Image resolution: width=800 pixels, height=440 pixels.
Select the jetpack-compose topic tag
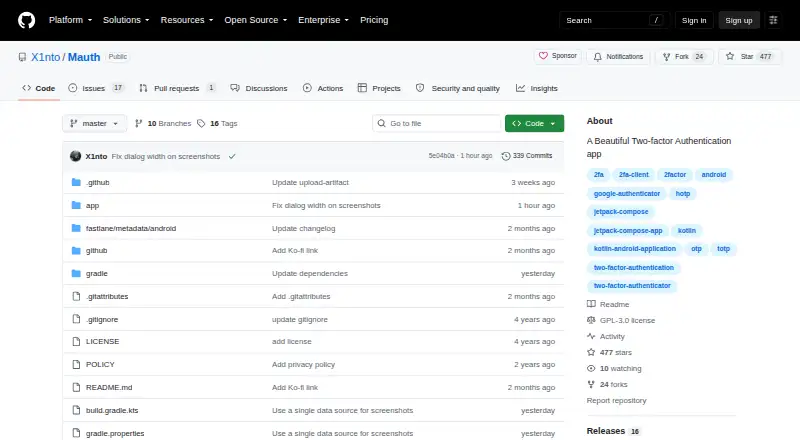[621, 211]
